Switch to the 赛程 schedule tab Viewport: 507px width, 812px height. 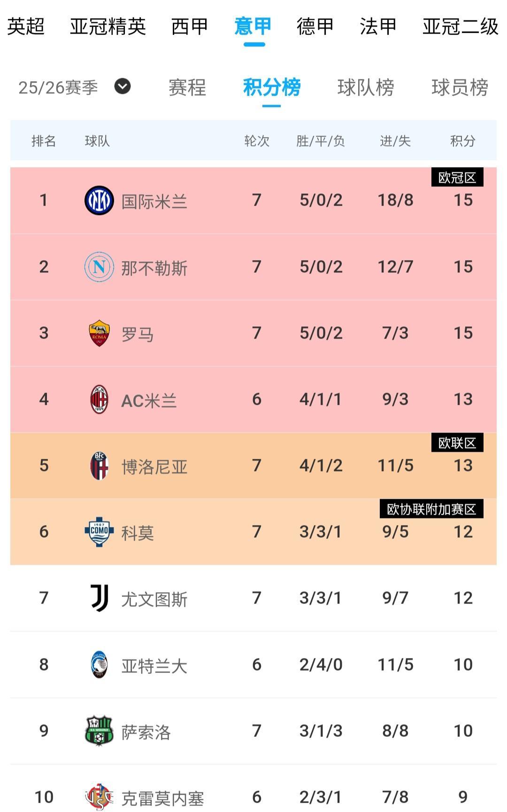tap(187, 87)
